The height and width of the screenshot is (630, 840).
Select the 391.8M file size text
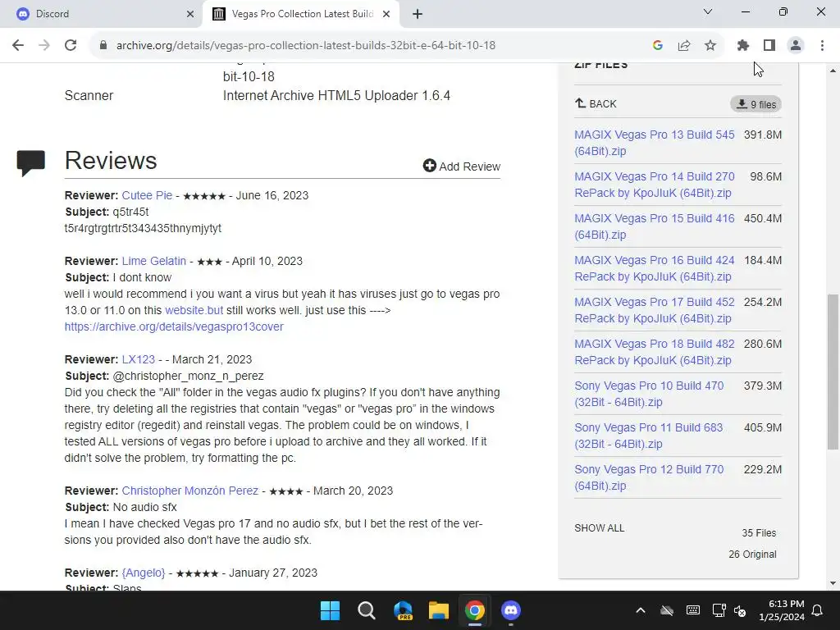[762, 135]
